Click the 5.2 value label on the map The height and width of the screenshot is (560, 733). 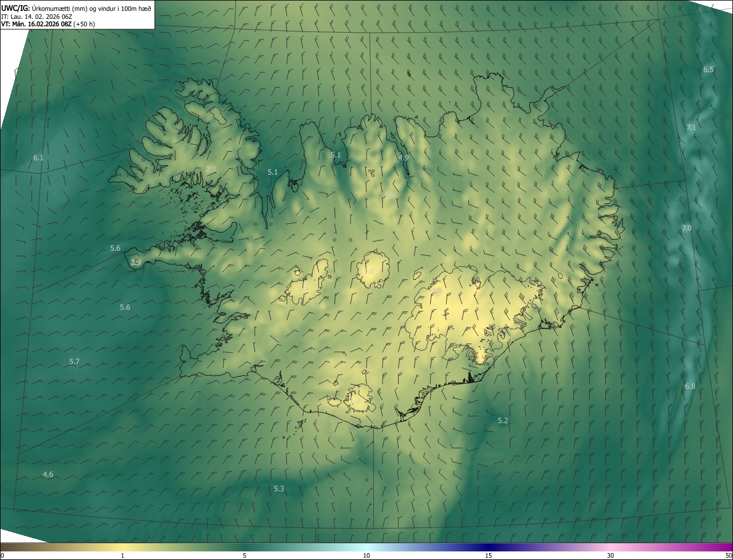pyautogui.click(x=503, y=420)
